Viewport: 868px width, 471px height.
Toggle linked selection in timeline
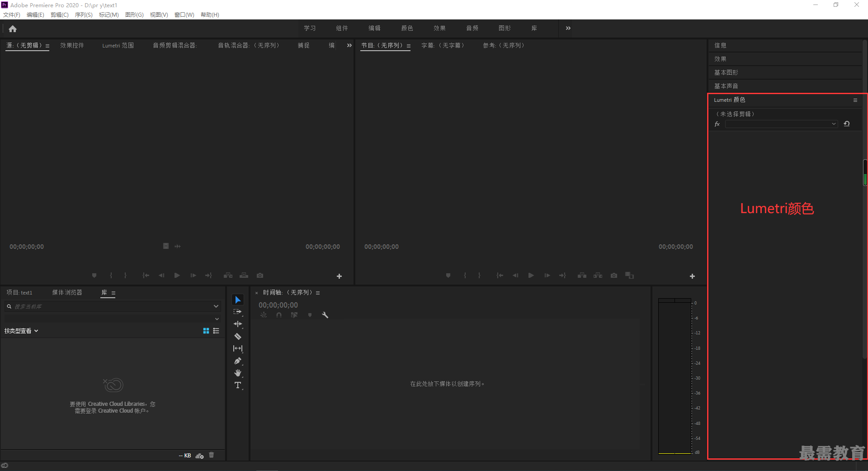tap(294, 315)
